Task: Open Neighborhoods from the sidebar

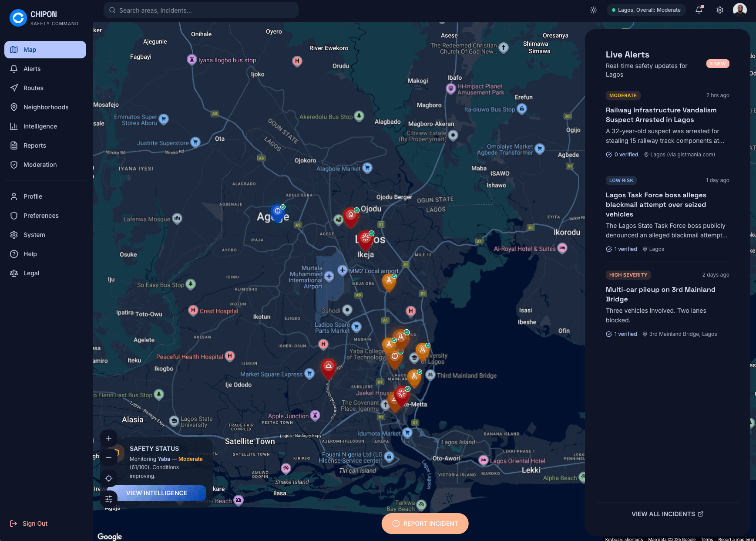Action: 14,107
